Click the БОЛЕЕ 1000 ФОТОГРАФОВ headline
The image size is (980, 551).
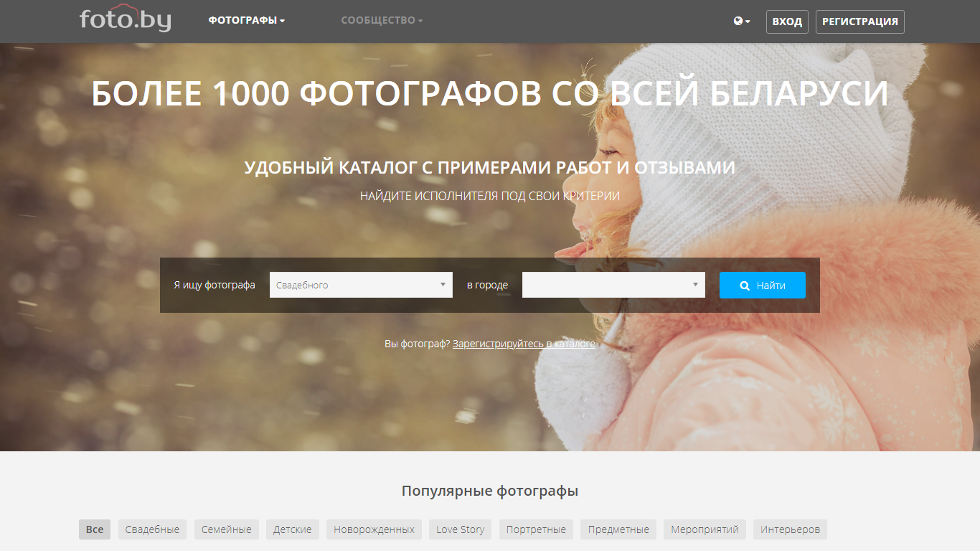click(490, 93)
